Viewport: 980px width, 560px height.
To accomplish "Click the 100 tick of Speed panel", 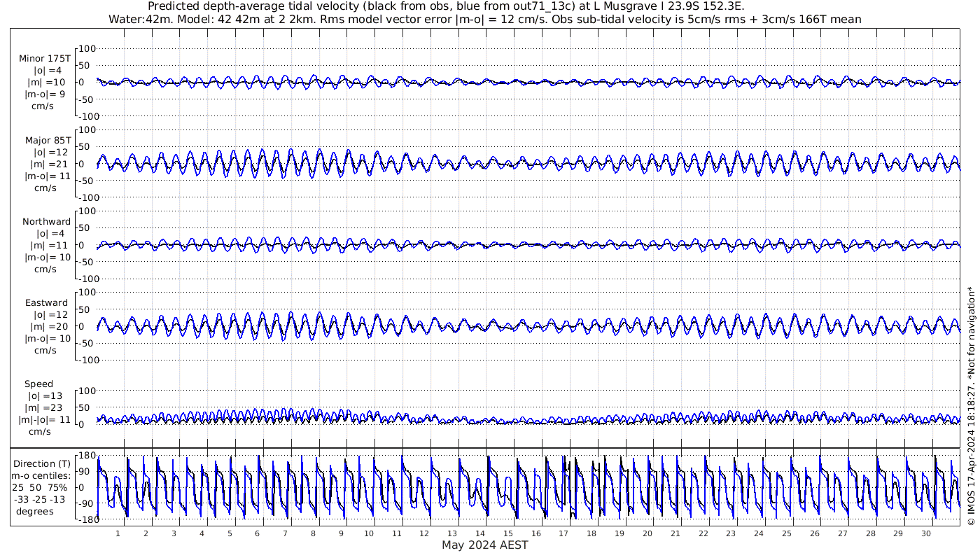I will (86, 391).
